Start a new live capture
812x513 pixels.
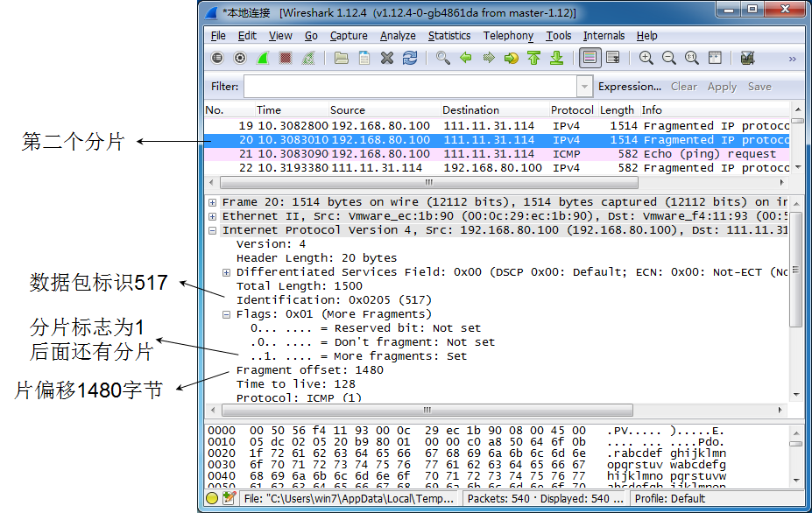tap(263, 58)
